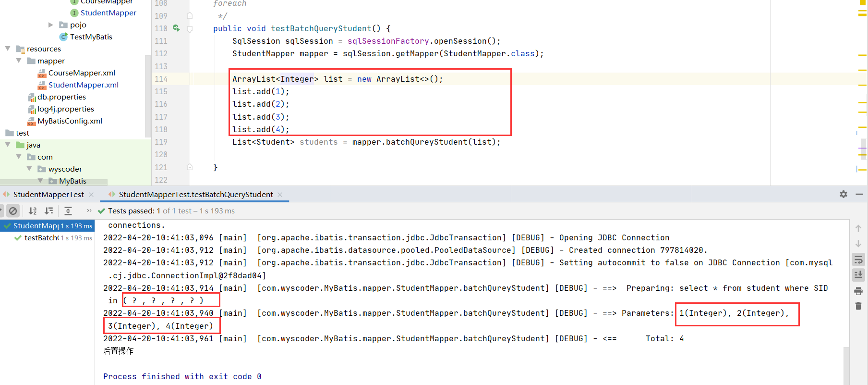
Task: Clear all console output with trash icon
Action: 858,306
